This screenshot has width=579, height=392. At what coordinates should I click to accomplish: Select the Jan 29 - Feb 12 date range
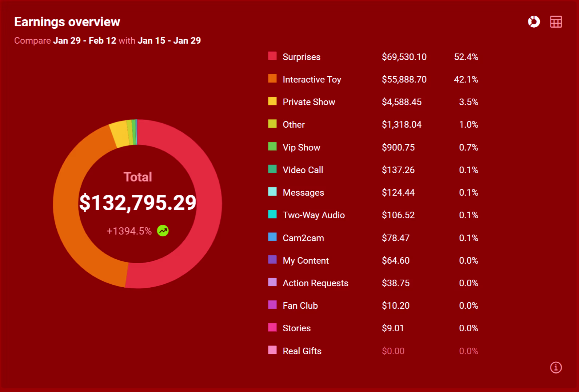[x=84, y=40]
